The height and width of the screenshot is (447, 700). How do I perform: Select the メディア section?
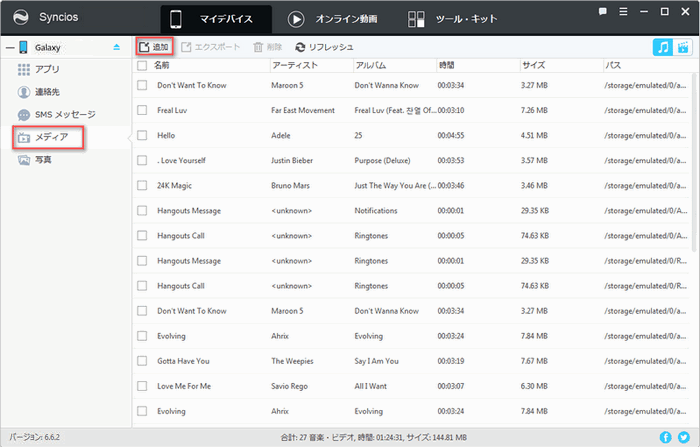click(x=48, y=138)
